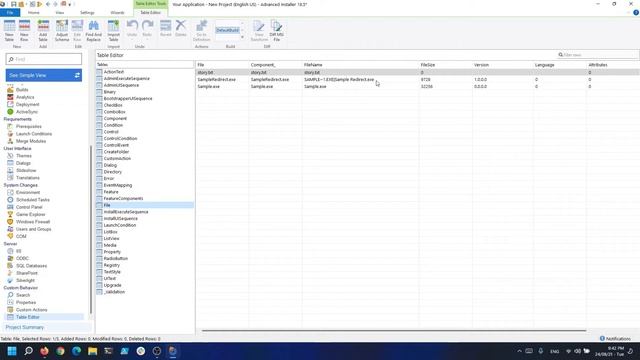Click the sidebar Find search field
Screen dimensions: 640x360
(44, 59)
